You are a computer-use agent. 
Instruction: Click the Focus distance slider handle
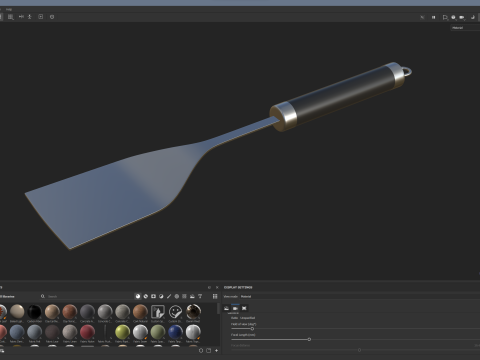(359, 350)
